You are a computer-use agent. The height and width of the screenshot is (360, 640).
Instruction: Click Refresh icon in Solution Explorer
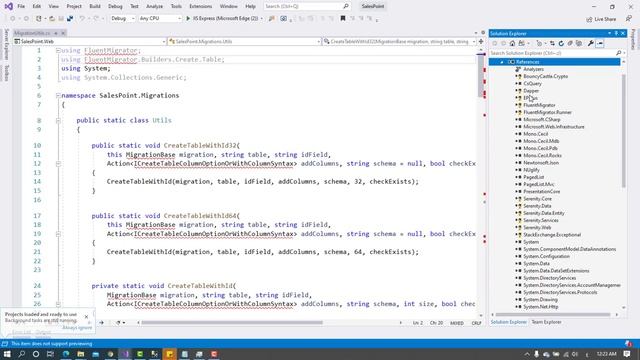pyautogui.click(x=561, y=43)
